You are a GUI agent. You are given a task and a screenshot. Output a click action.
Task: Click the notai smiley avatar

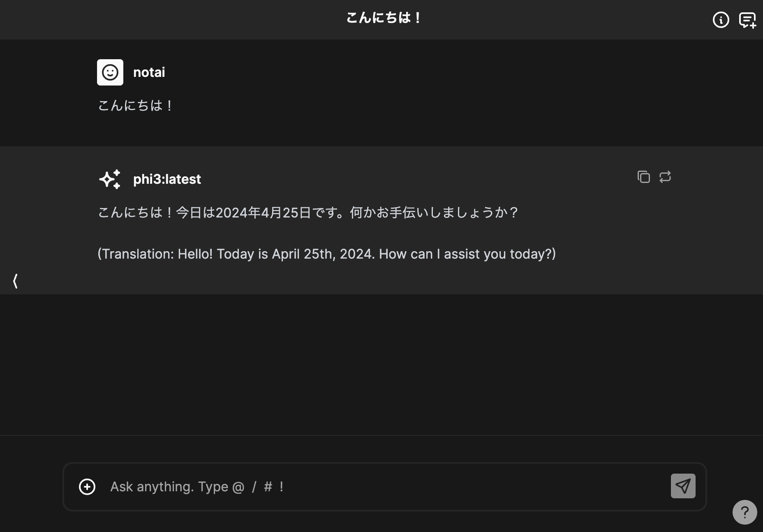click(x=110, y=72)
